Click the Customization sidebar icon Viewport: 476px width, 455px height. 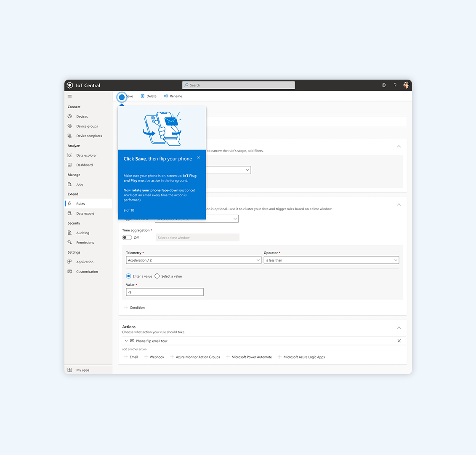click(70, 271)
